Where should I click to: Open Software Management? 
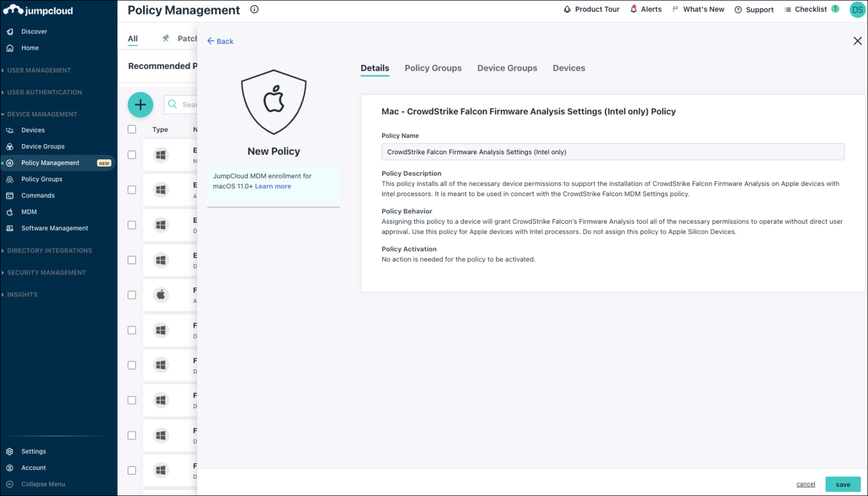pos(54,228)
